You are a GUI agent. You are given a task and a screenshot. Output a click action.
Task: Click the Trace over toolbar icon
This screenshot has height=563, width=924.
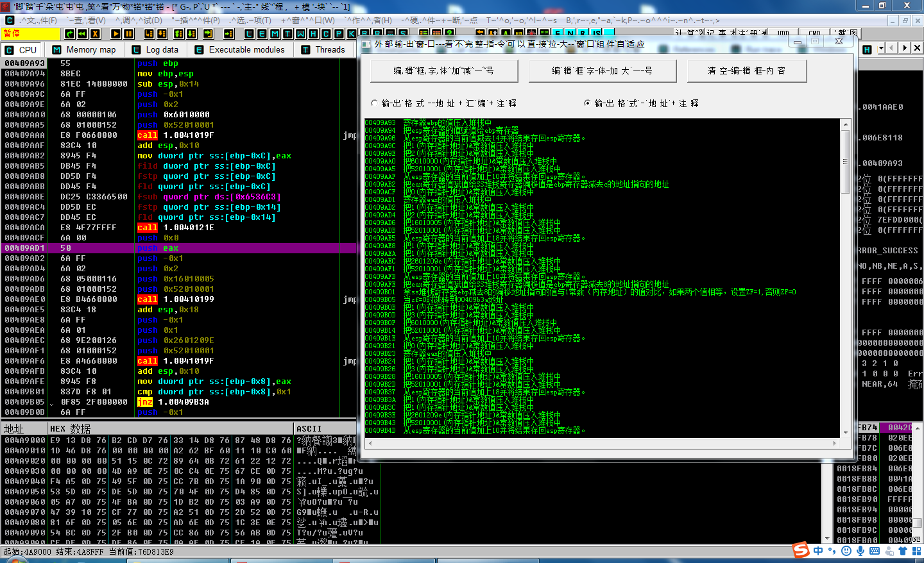point(193,33)
